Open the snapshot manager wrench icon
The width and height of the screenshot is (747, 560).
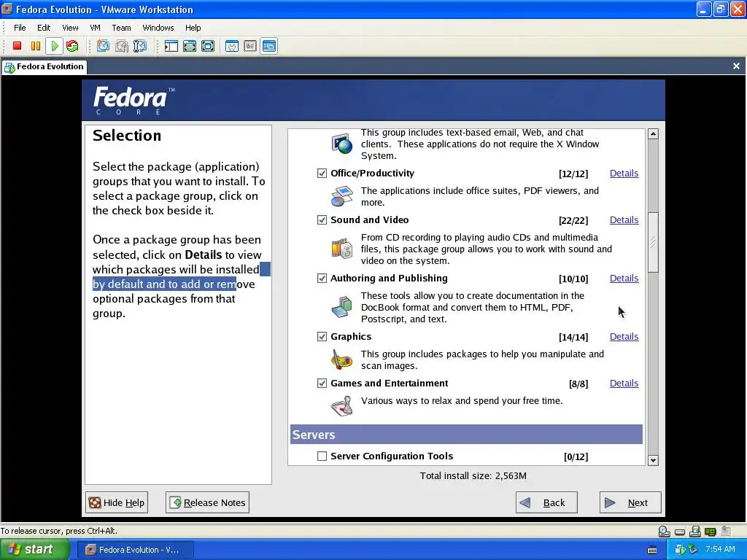pyautogui.click(x=140, y=46)
